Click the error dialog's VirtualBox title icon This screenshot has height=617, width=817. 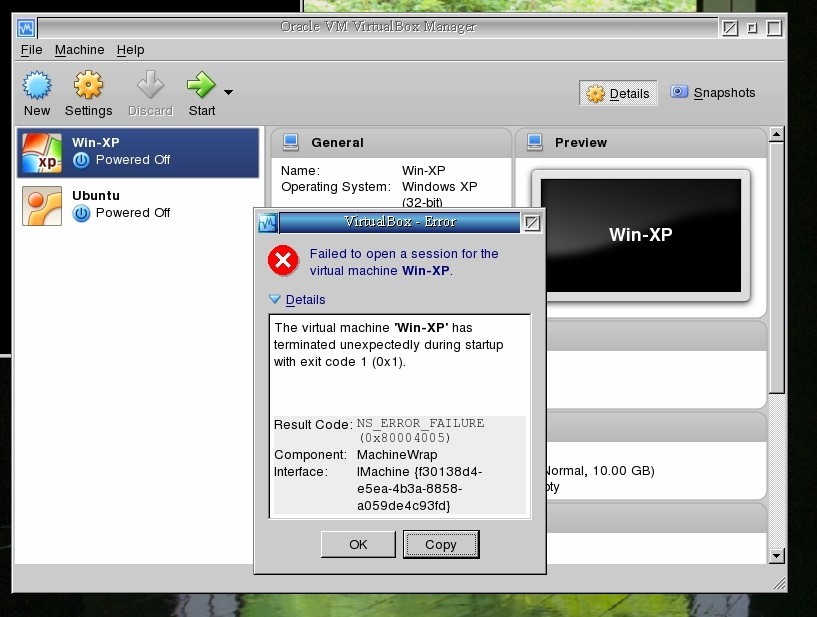[267, 223]
